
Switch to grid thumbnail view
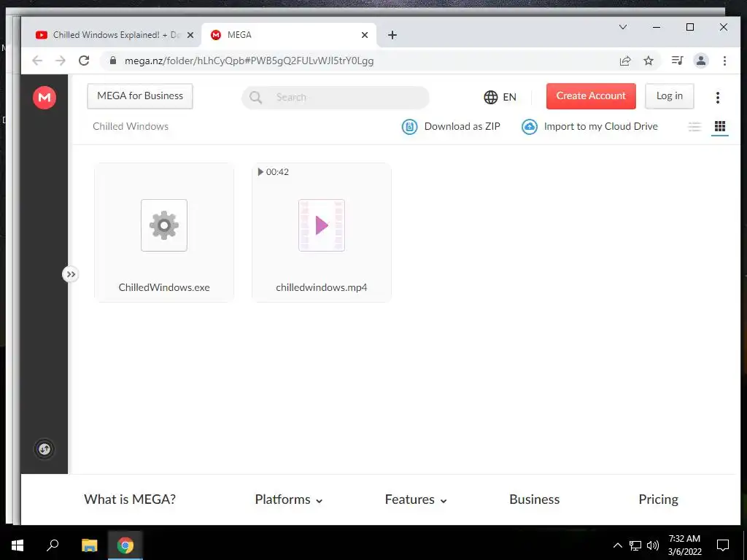point(720,126)
